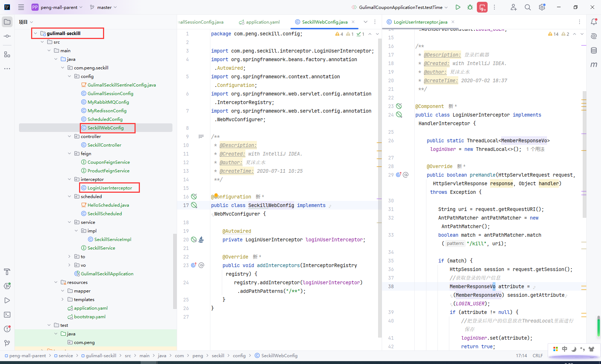Collapse the controller package
Viewport: 601px width, 364px height.
69,136
